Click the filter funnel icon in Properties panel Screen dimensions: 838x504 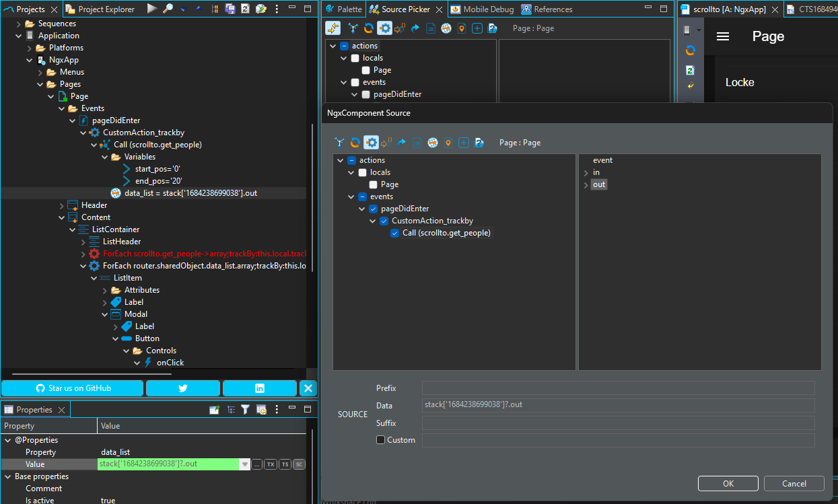[x=246, y=409]
